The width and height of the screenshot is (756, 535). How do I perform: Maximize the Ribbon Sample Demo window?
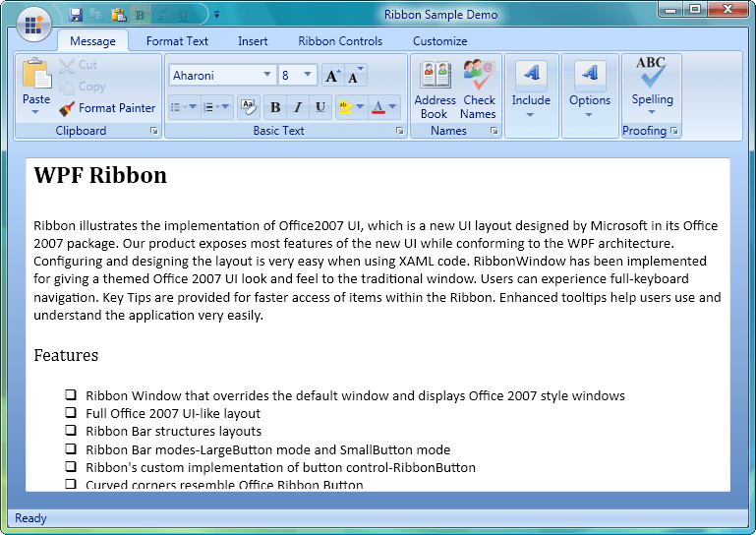[x=695, y=9]
